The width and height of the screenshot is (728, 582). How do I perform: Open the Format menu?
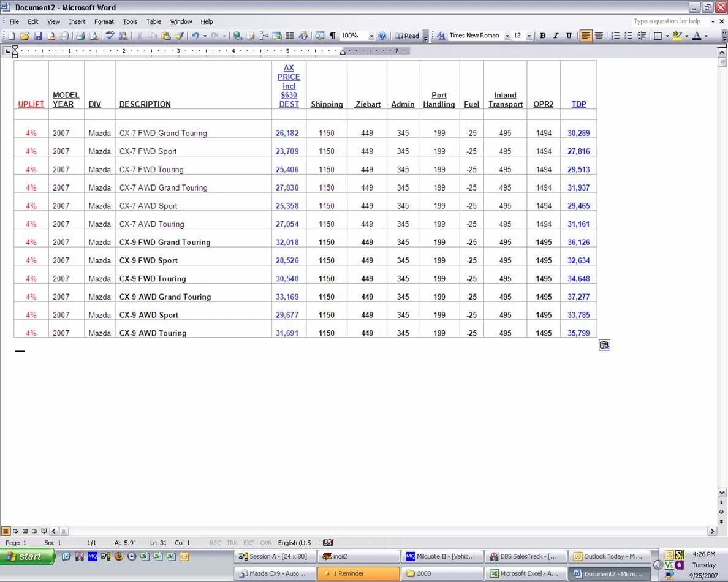(x=104, y=21)
